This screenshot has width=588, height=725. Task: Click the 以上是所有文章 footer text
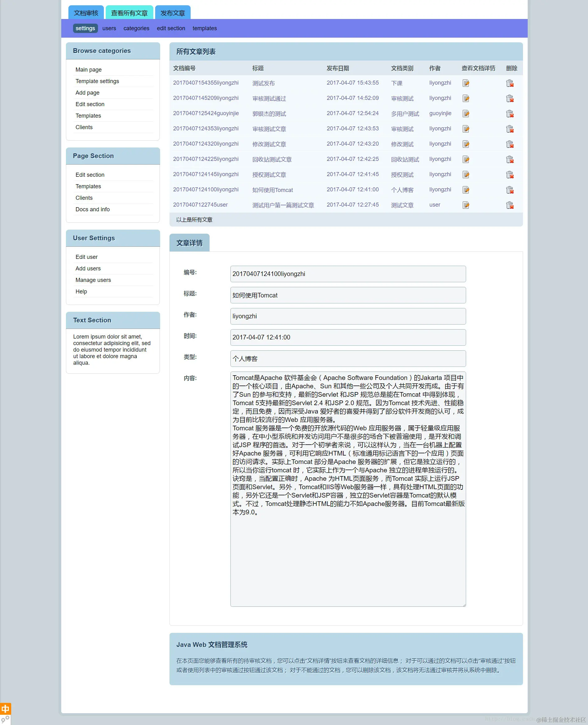(x=194, y=220)
